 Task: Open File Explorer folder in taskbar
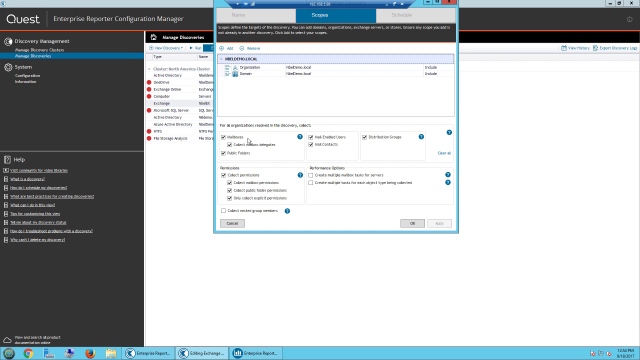tap(111, 353)
